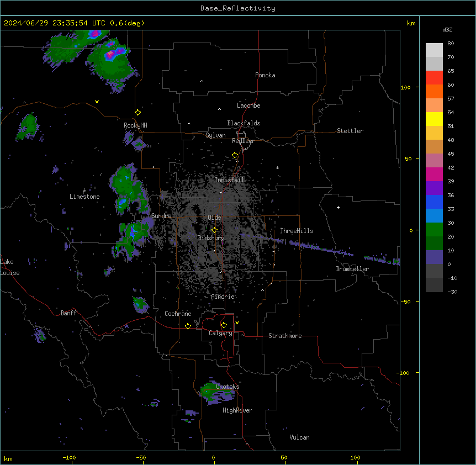This screenshot has height=465, width=476.
Task: Click the Banff label
Action: [x=68, y=313]
